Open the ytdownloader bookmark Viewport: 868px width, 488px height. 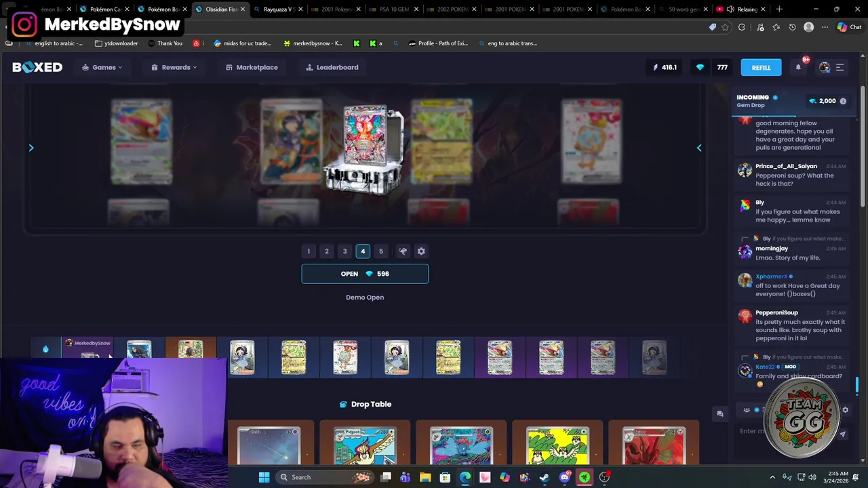(x=117, y=43)
